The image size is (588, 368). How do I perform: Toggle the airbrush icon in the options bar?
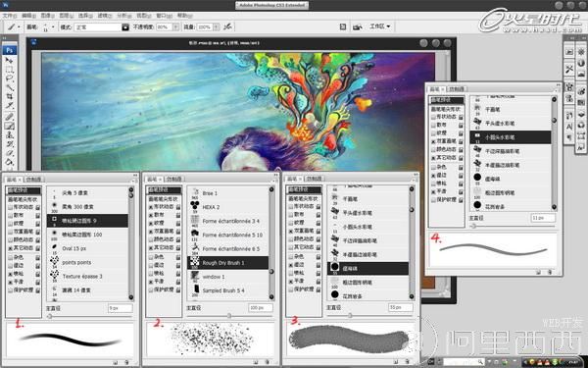coord(227,26)
